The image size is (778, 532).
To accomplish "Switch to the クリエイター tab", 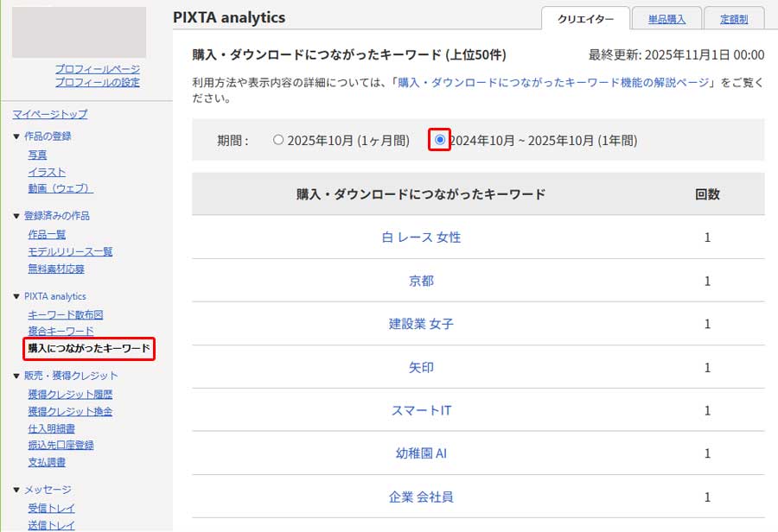I will 585,19.
